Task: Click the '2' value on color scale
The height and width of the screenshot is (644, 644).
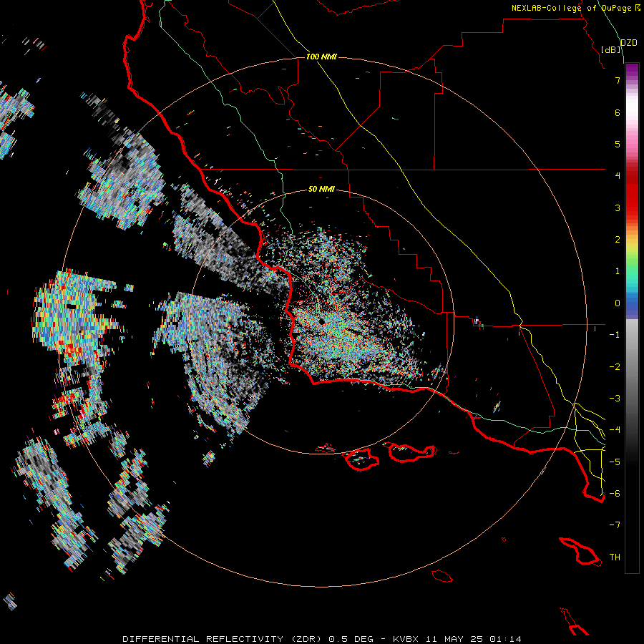Action: pyautogui.click(x=618, y=240)
